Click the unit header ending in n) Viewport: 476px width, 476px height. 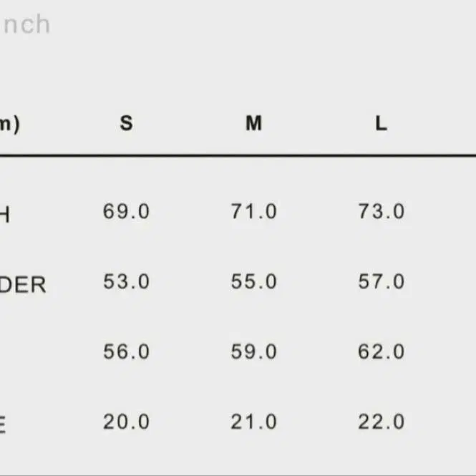tap(10, 125)
